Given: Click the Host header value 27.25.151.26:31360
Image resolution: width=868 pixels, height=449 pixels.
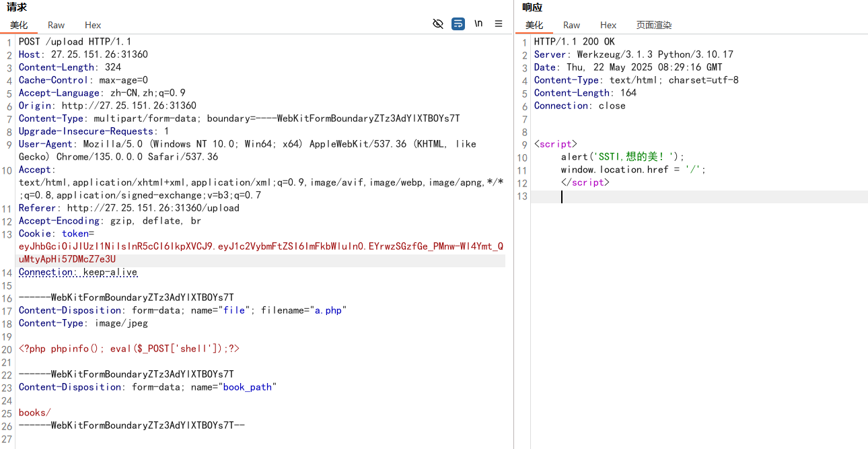Looking at the screenshot, I should (x=100, y=55).
